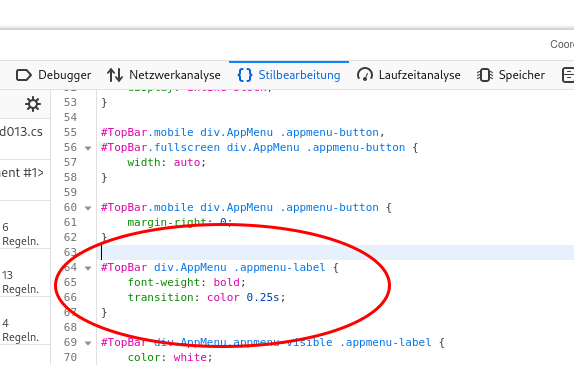
Task: Fold the rule at line 69
Action: click(88, 343)
